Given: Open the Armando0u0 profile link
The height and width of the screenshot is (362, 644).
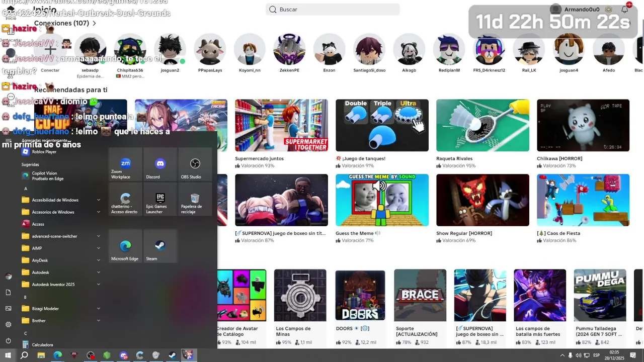Looking at the screenshot, I should (x=582, y=10).
